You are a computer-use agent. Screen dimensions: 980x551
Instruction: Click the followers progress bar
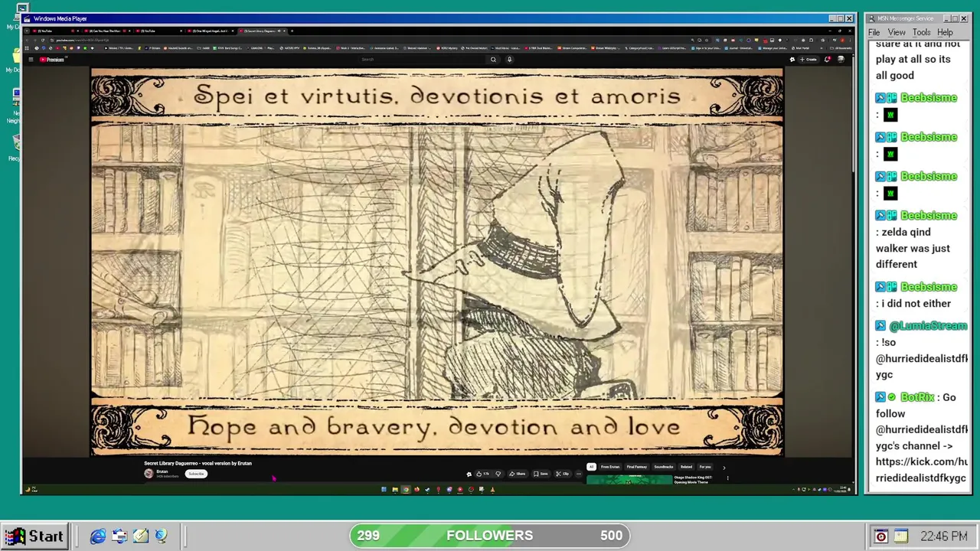[490, 536]
